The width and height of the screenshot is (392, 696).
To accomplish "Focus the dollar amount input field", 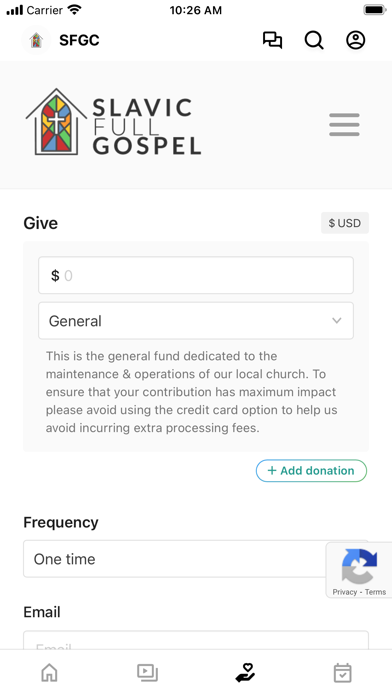I will [196, 275].
